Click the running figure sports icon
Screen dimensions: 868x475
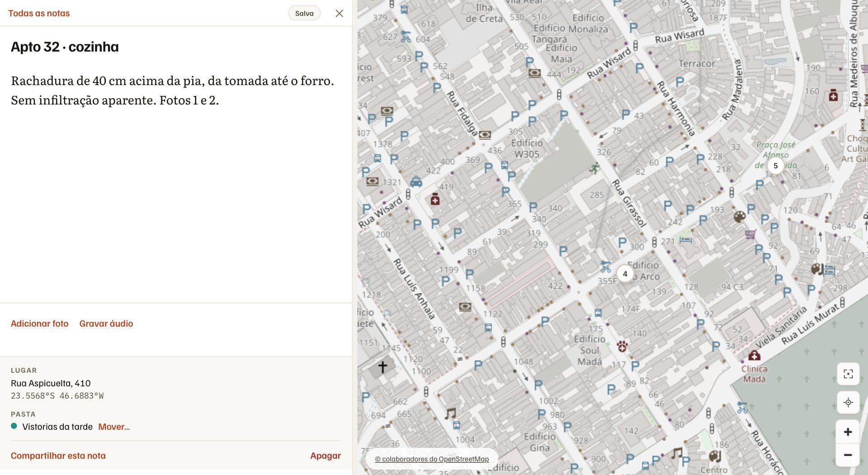[595, 168]
